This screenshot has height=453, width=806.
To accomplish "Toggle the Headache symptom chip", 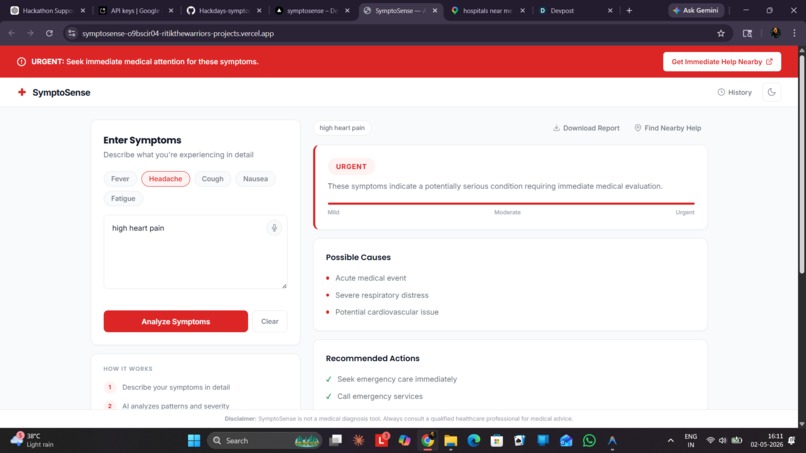I will point(166,179).
